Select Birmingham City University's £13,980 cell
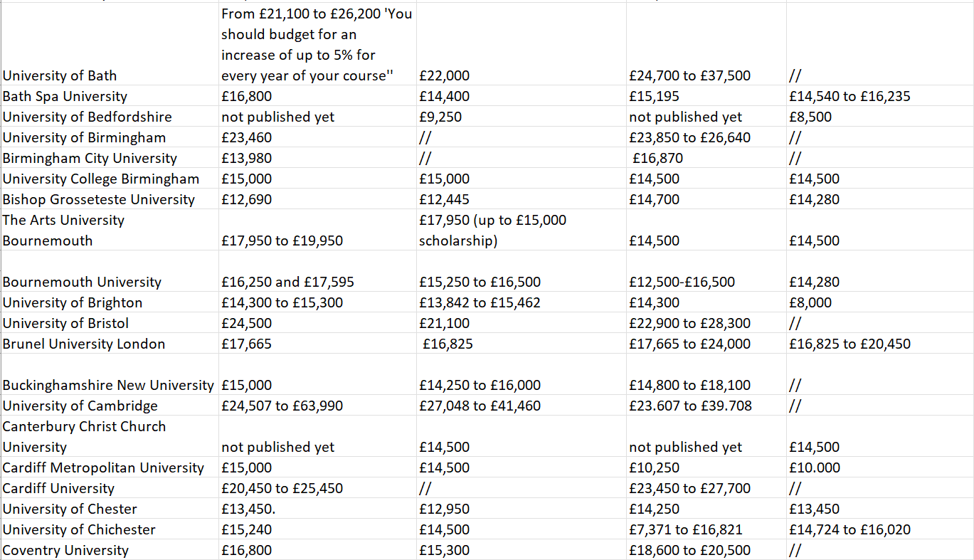The height and width of the screenshot is (560, 974). tap(246, 158)
